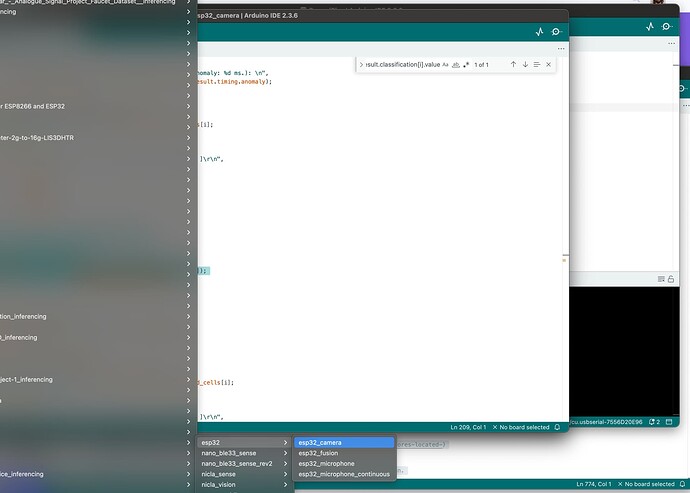The image size is (690, 493).
Task: Click the cu.usbserial-7556D20E96 port status
Action: point(606,422)
